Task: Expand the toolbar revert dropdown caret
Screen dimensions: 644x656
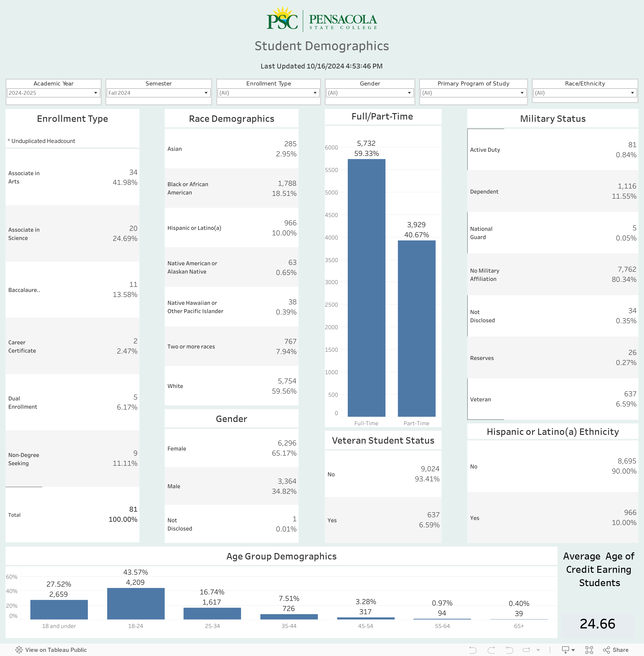Action: tap(538, 650)
